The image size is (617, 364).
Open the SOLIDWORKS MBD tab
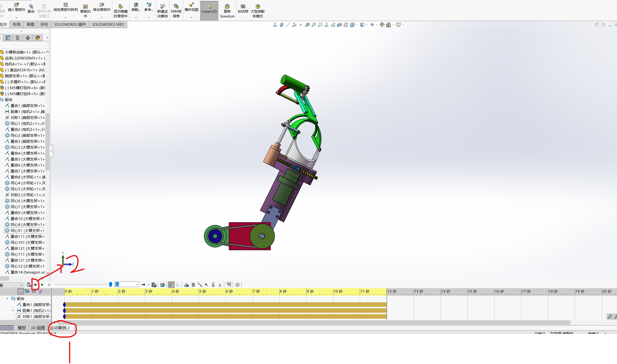[108, 24]
